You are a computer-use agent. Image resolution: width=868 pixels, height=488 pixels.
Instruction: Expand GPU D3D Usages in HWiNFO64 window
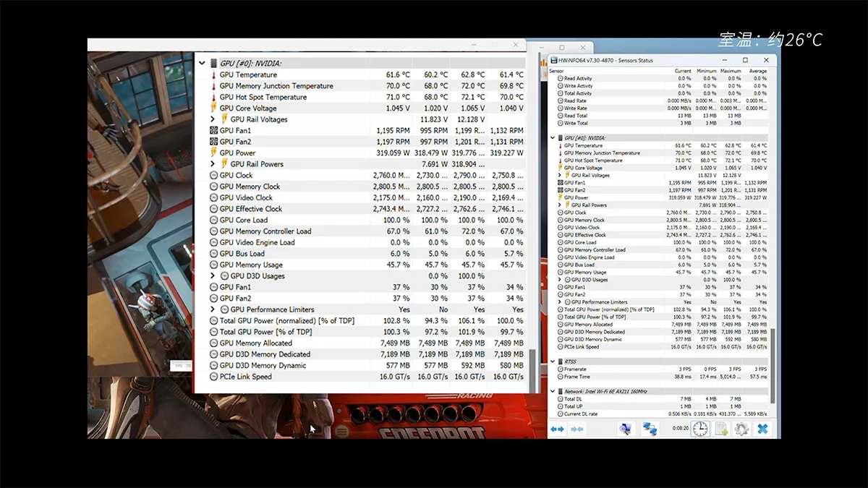click(x=560, y=280)
